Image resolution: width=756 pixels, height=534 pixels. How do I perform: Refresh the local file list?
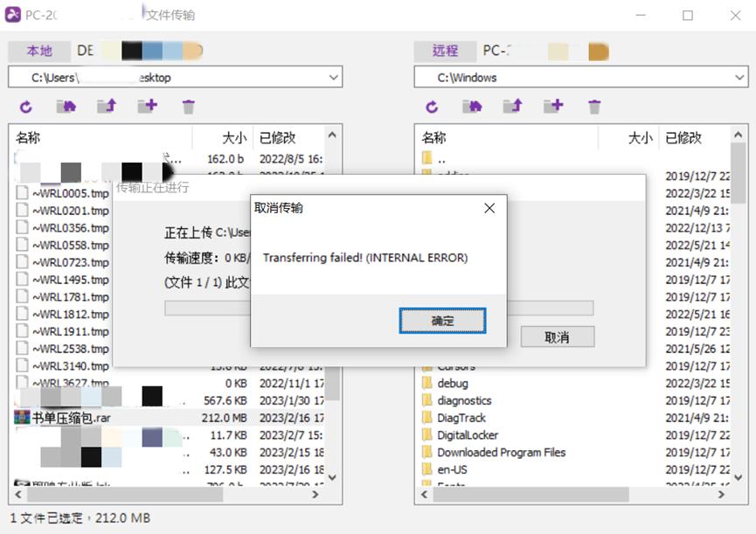(x=25, y=106)
